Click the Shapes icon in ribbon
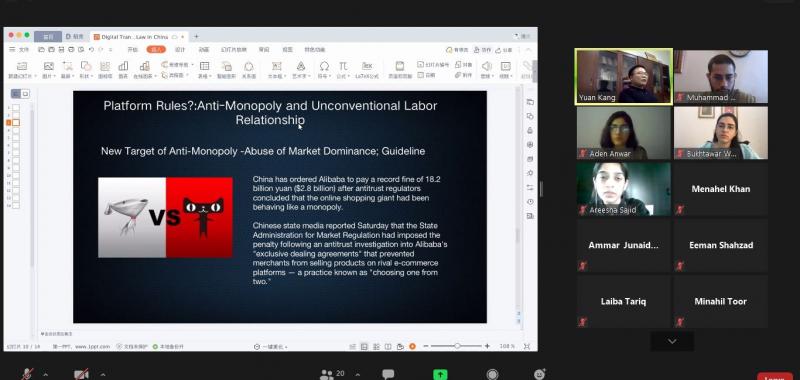The image size is (800, 380). click(x=86, y=66)
